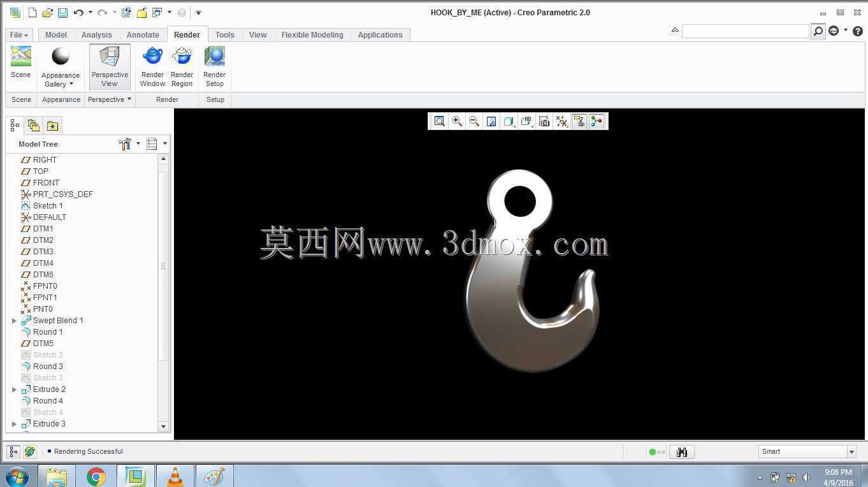This screenshot has height=487, width=868.
Task: Toggle navigator pane display in status bar
Action: click(x=13, y=451)
